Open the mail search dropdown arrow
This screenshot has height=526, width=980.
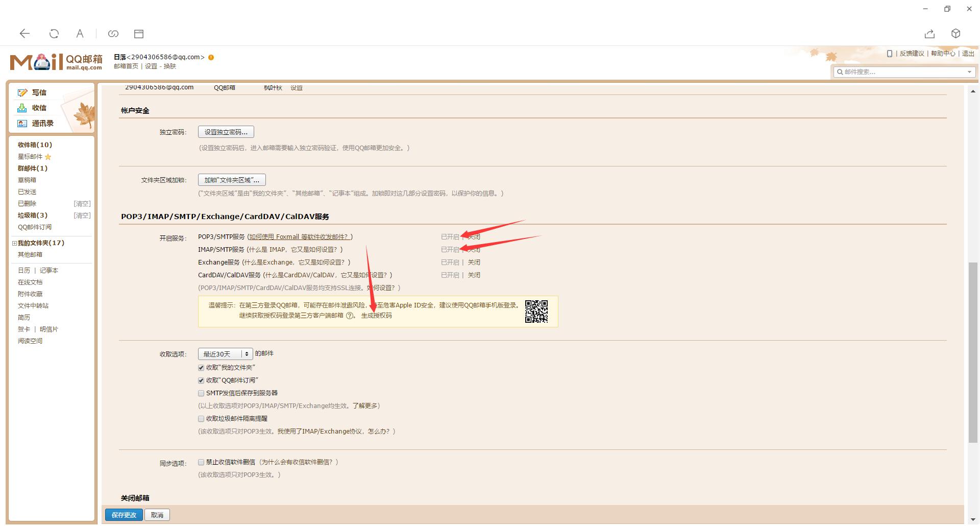pyautogui.click(x=969, y=72)
